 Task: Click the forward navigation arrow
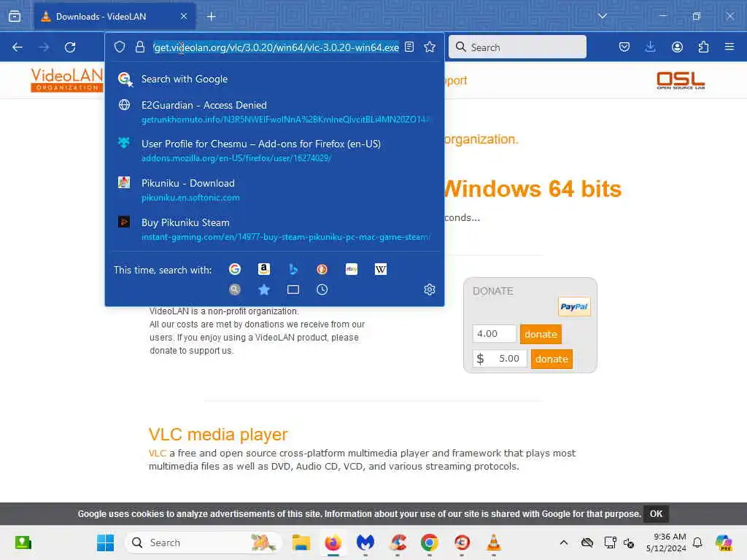point(43,47)
